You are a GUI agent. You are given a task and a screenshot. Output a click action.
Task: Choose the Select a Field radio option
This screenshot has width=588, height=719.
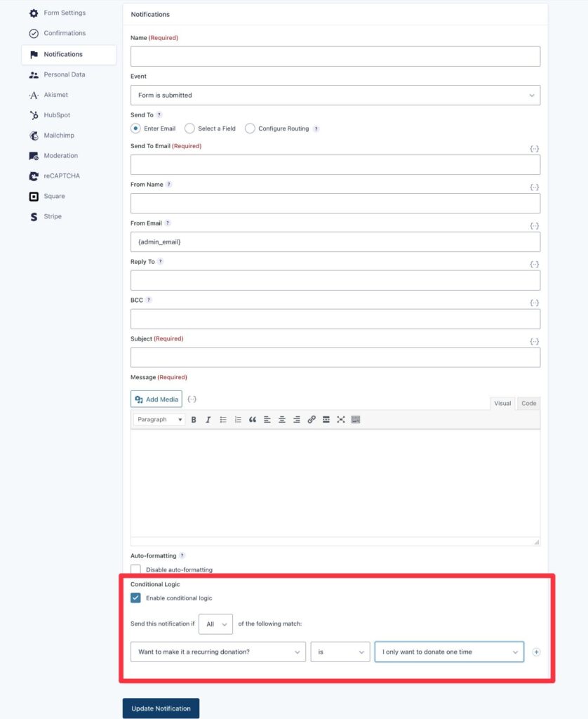coord(189,128)
